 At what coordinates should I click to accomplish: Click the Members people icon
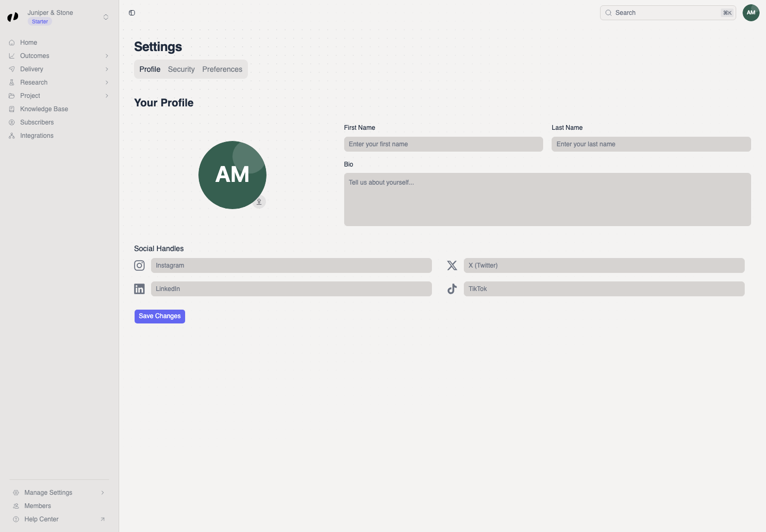pos(16,506)
